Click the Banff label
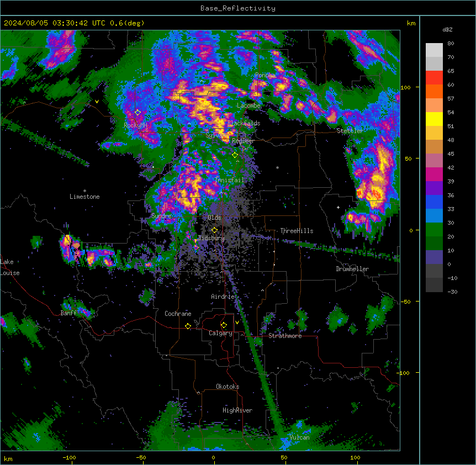 point(68,313)
